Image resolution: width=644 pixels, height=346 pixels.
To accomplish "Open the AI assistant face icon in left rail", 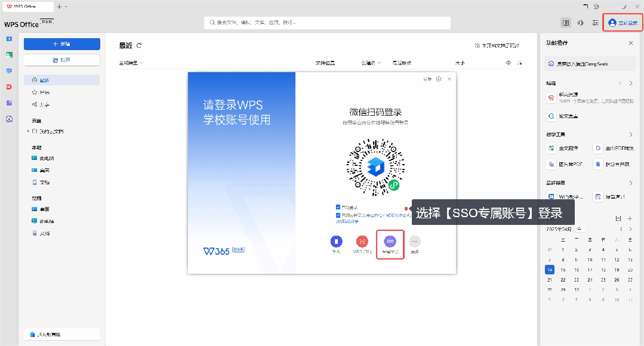I will [9, 119].
